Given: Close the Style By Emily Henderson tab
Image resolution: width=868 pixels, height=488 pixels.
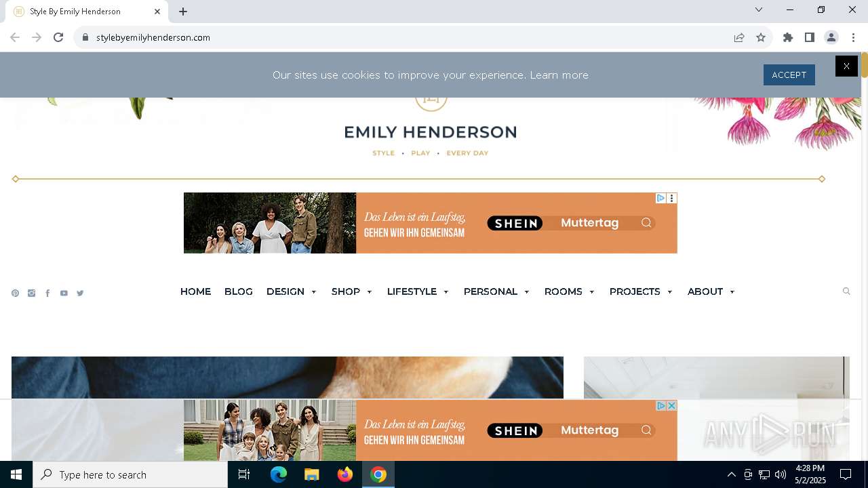Looking at the screenshot, I should pos(157,12).
